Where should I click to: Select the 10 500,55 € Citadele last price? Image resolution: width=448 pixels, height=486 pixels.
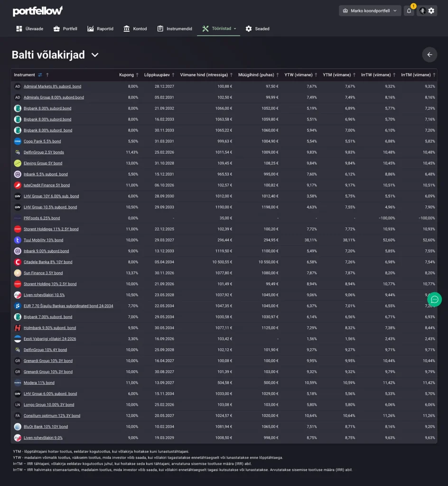pyautogui.click(x=222, y=262)
